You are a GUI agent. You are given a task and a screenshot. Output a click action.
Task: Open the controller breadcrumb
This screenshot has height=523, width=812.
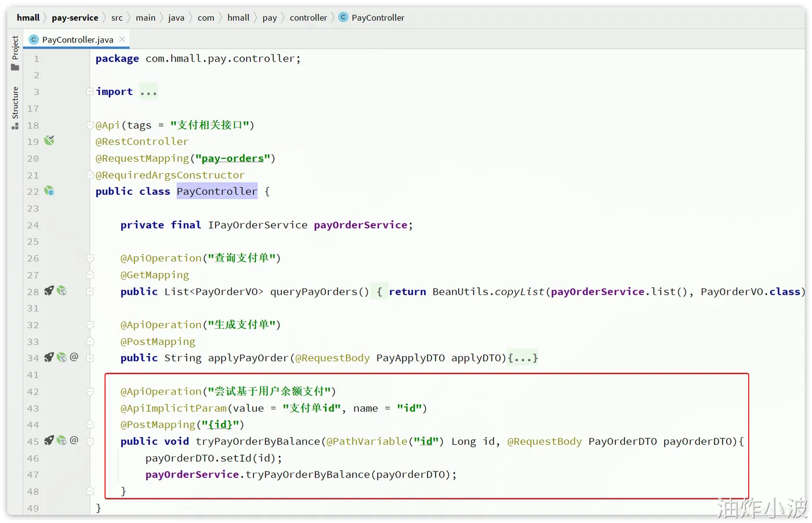pyautogui.click(x=309, y=17)
